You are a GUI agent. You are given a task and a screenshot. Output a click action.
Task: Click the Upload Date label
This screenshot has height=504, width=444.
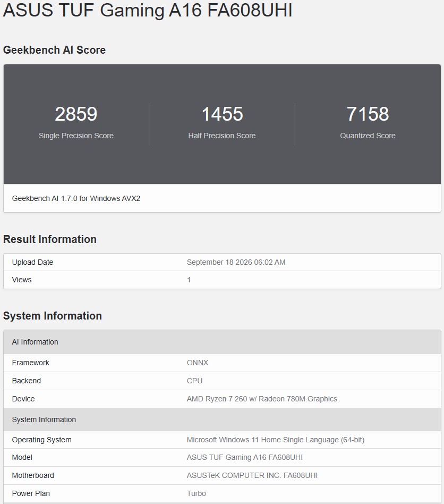[x=32, y=262]
